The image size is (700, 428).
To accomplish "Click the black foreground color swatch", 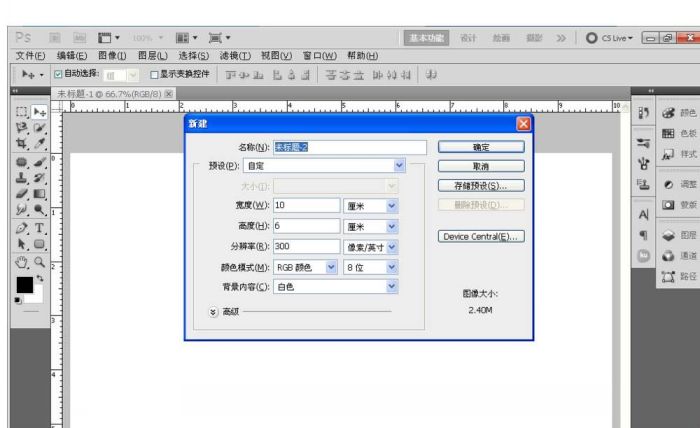I will click(x=25, y=285).
